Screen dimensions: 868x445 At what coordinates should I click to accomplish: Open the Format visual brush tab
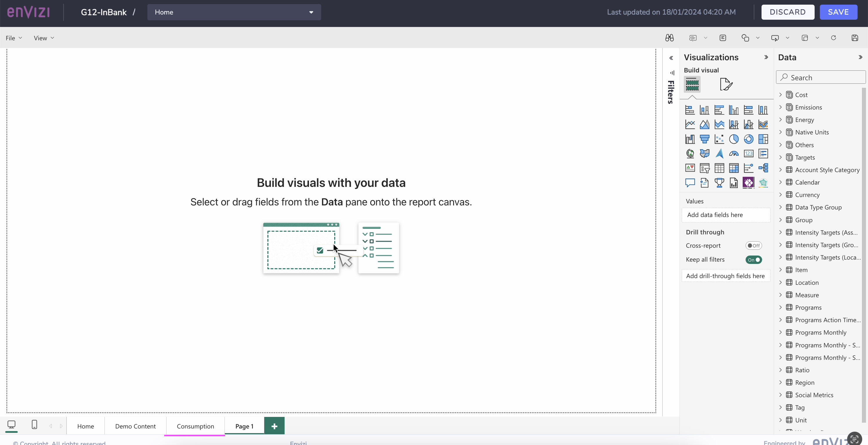[x=726, y=84]
